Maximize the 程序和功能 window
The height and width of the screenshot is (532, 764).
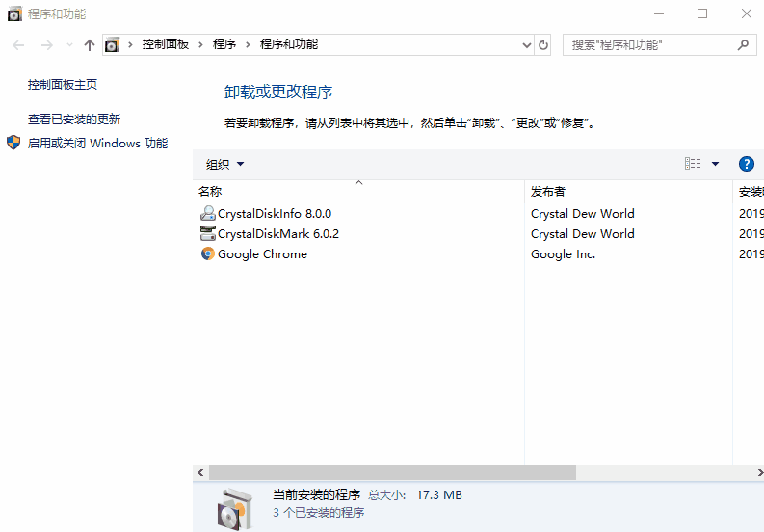pos(702,13)
